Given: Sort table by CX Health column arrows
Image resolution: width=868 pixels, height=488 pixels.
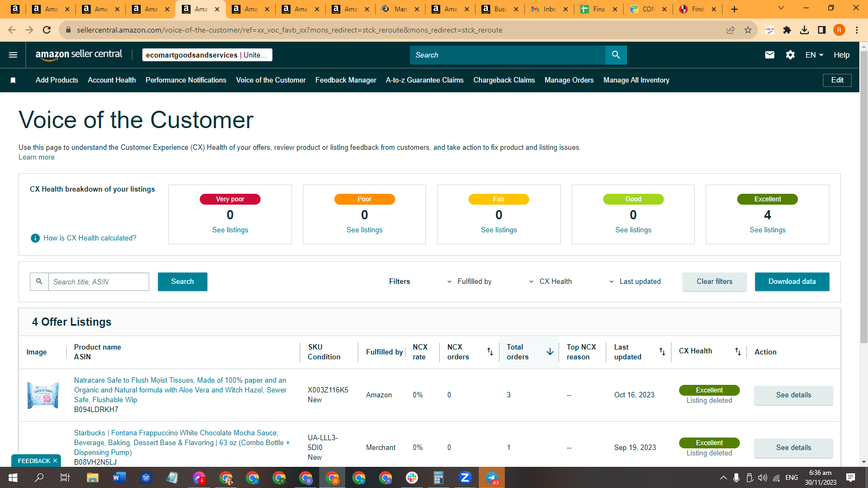Looking at the screenshot, I should (738, 352).
